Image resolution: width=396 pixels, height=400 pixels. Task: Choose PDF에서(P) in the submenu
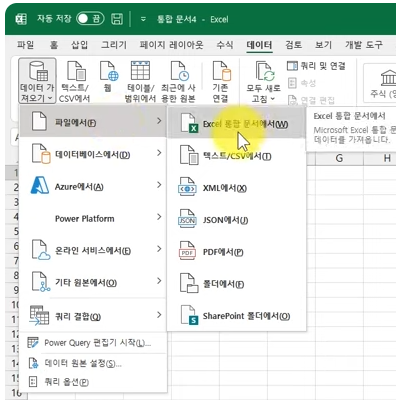236,252
